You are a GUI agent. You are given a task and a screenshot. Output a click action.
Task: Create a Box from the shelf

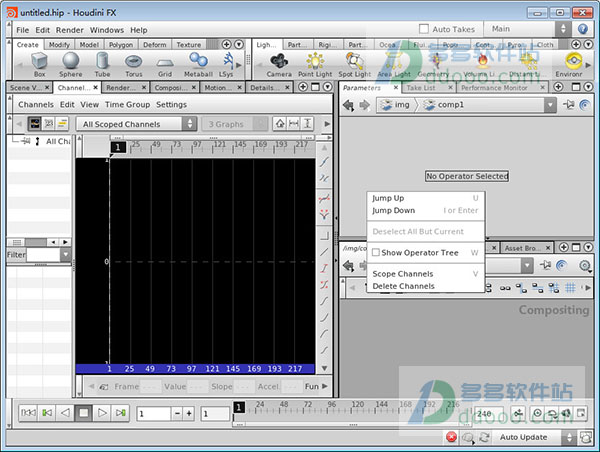tap(39, 64)
